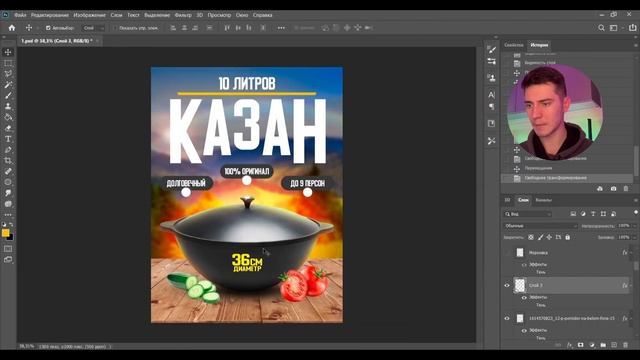
Task: Toggle the Автовыбор checkbox
Action: pos(48,28)
